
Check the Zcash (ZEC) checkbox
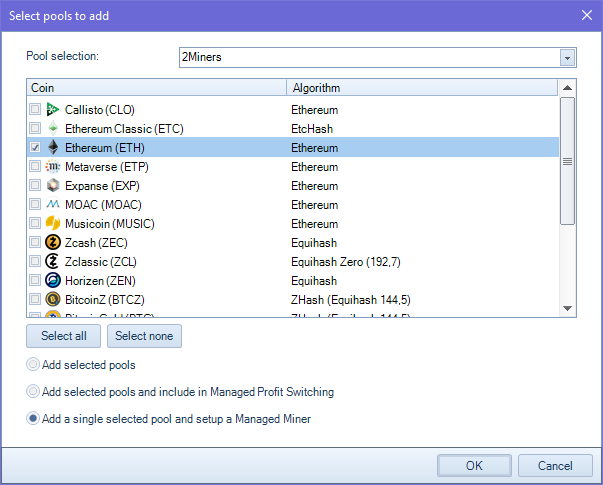pos(35,242)
